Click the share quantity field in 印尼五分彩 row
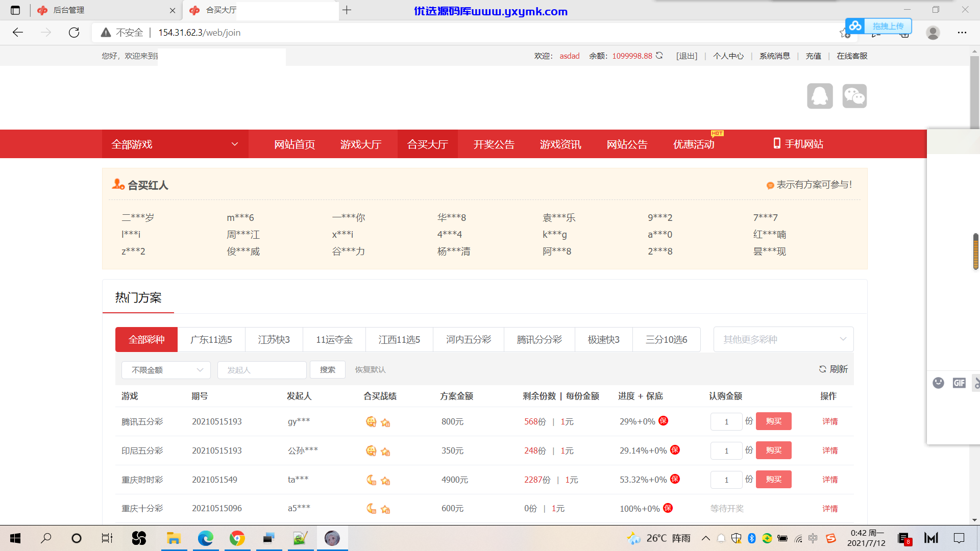The width and height of the screenshot is (980, 551). pyautogui.click(x=726, y=450)
